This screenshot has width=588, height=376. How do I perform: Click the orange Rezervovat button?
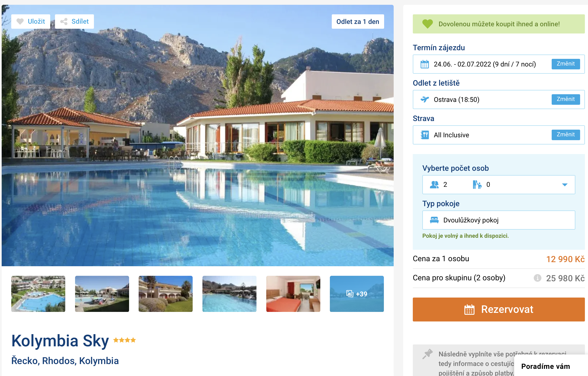(x=498, y=309)
